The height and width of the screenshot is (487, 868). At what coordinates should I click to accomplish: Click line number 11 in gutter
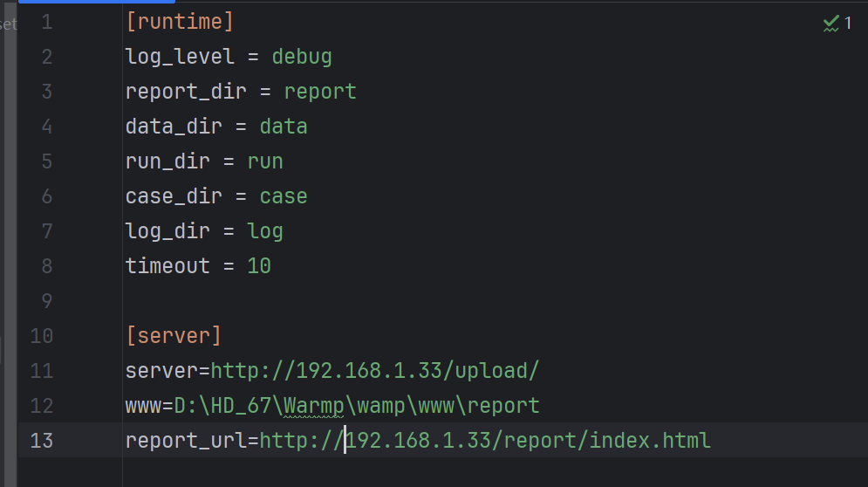click(x=42, y=371)
